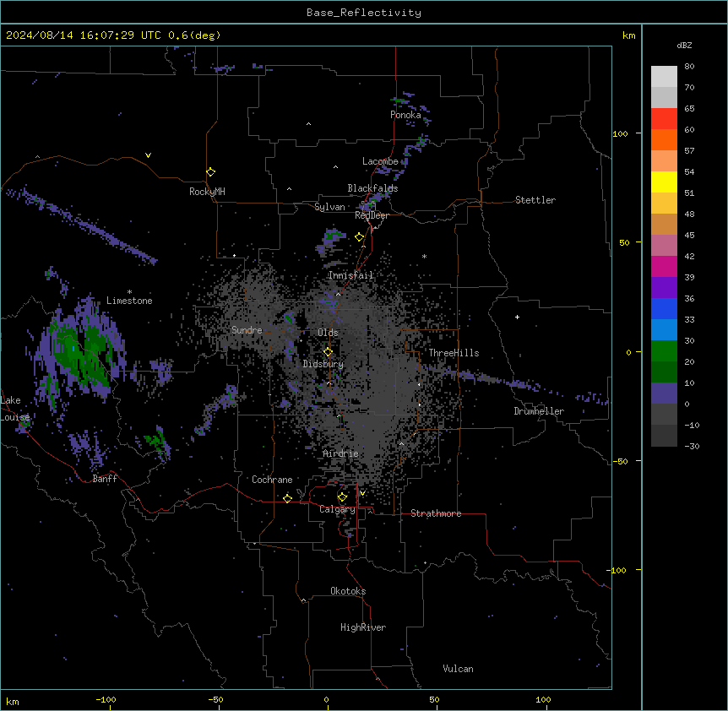The image size is (728, 711).
Task: Click the Banff label
Action: click(105, 479)
